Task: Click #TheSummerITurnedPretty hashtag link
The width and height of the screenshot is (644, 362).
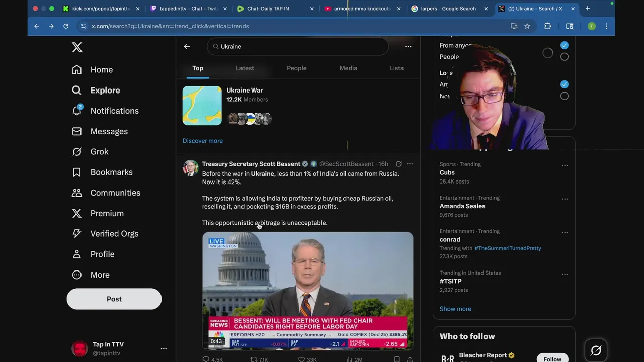Action: (508, 248)
